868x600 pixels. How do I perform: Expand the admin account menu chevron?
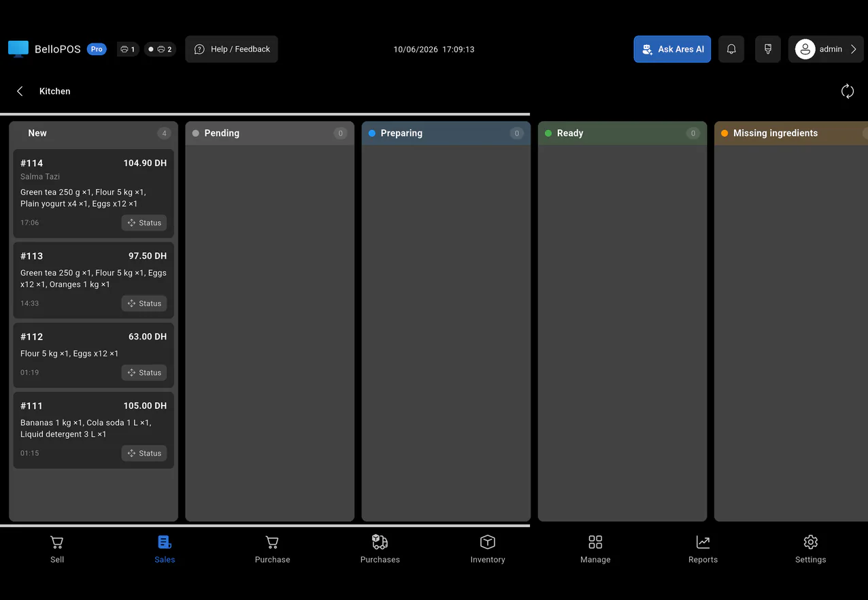(x=854, y=49)
